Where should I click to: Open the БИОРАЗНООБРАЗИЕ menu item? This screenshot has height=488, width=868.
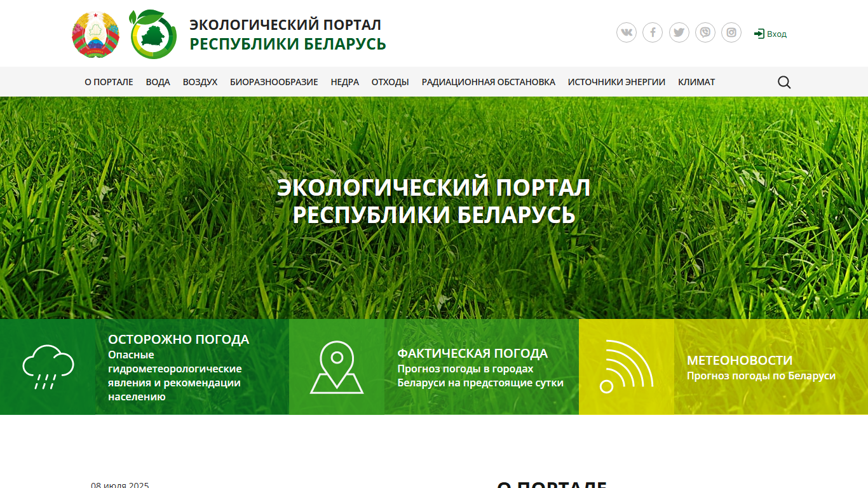274,82
